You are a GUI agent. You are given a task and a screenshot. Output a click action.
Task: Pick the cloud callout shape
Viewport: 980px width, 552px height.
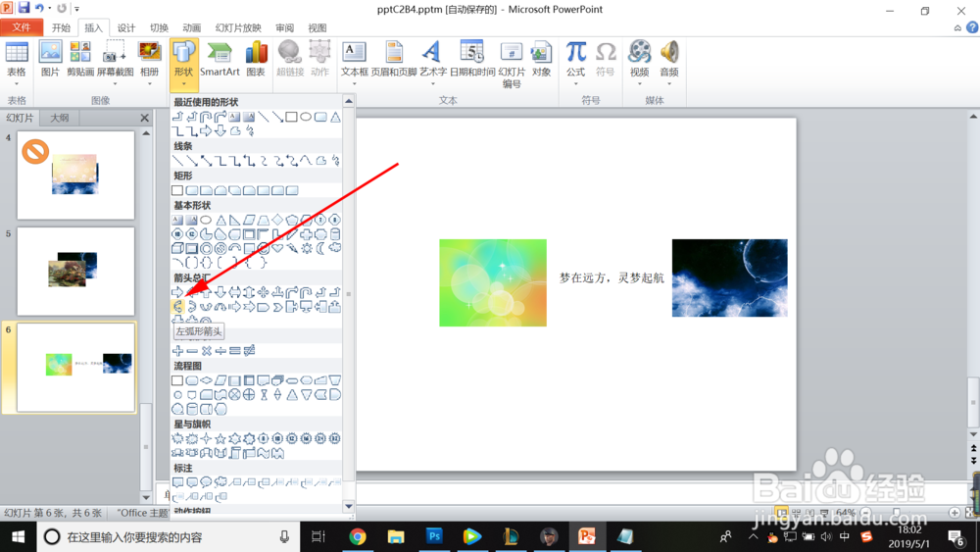[x=220, y=482]
